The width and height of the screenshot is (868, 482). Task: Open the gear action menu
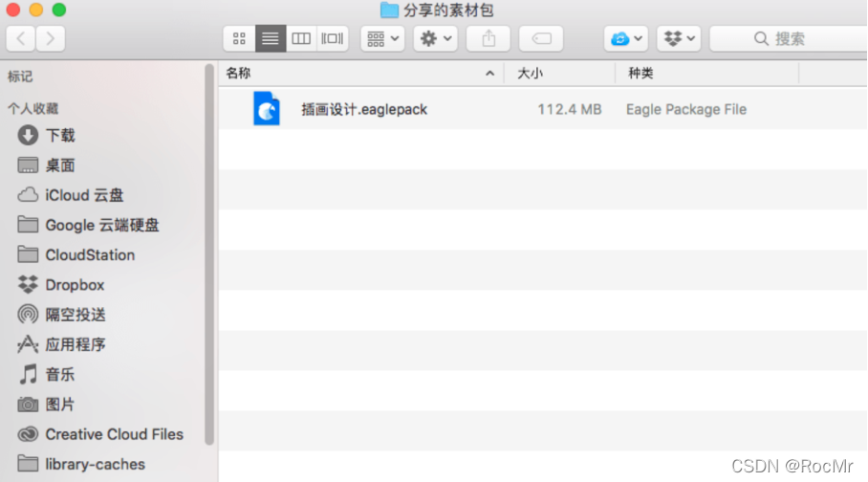(x=436, y=39)
